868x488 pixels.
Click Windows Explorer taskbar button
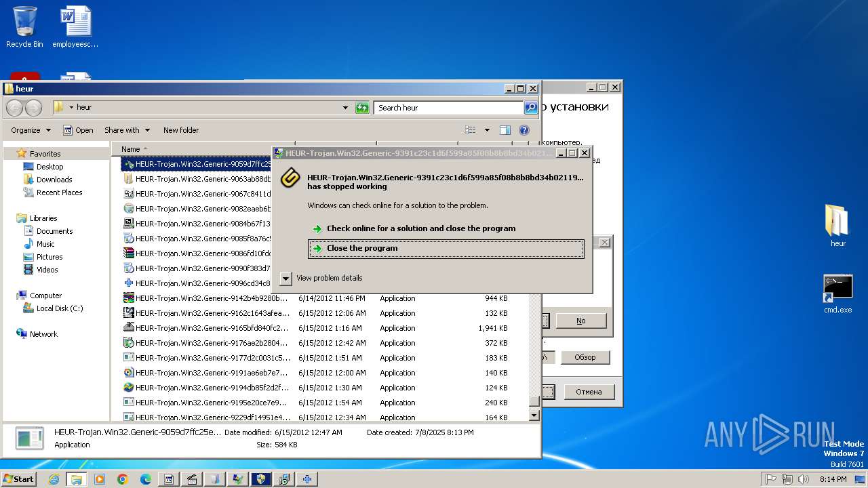pos(76,479)
